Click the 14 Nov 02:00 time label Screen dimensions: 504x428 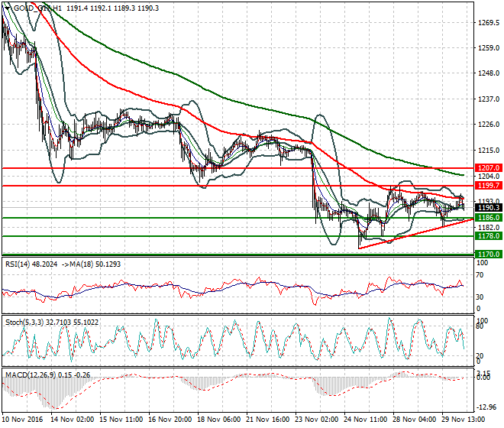pyautogui.click(x=73, y=420)
